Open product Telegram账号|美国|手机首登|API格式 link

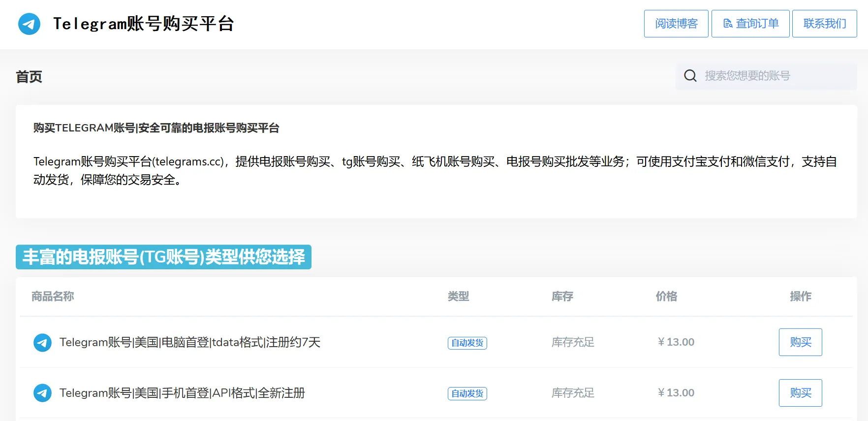pos(182,393)
